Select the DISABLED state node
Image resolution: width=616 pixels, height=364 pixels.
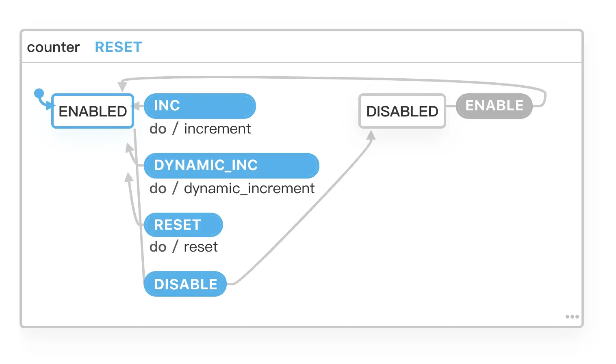click(402, 111)
